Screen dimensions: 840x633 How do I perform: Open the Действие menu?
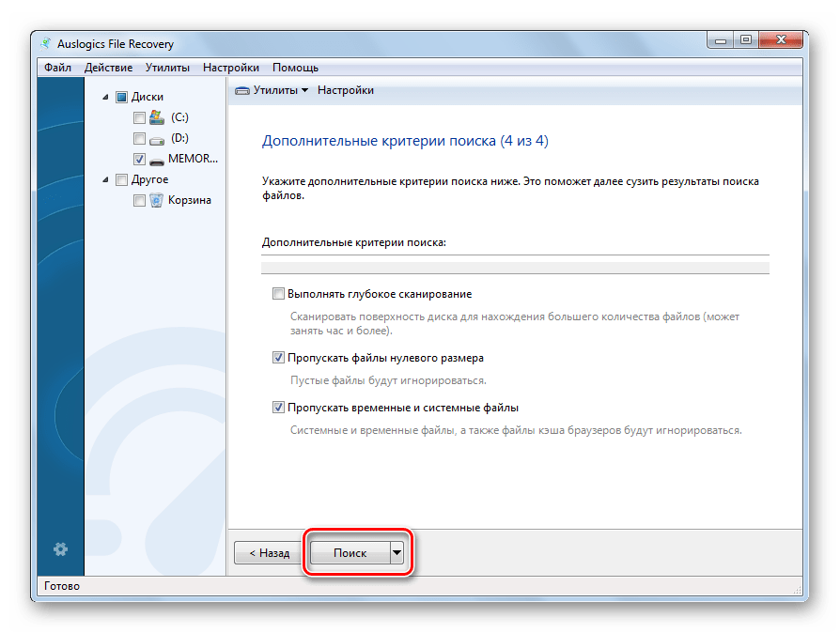tap(108, 68)
